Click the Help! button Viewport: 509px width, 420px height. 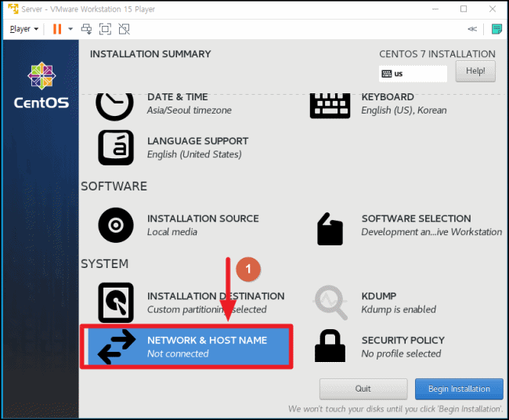pos(475,71)
